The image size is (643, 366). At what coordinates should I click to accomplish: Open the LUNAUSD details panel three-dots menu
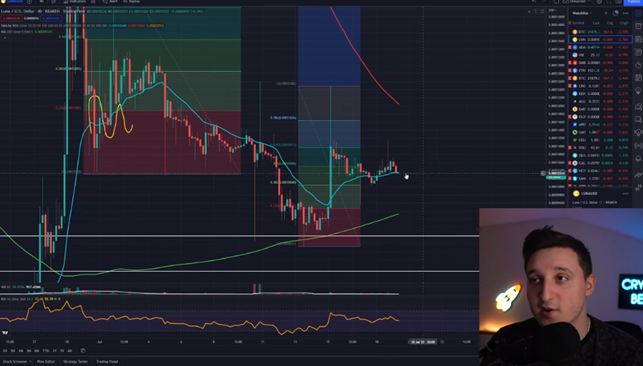(625, 193)
